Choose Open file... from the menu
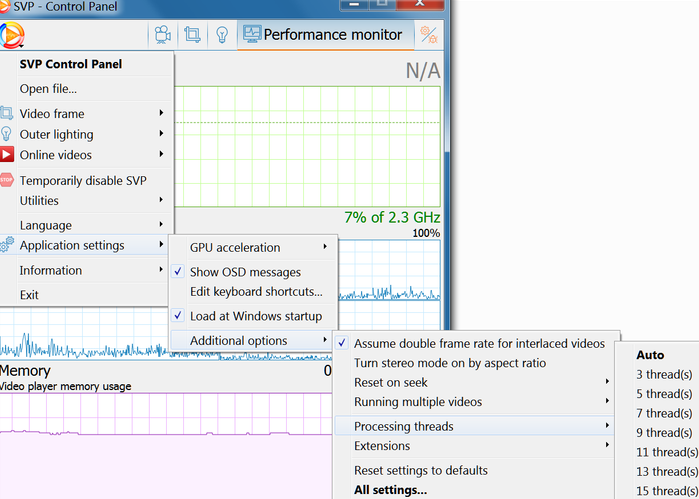Viewport: 699px width, 499px height. 48,89
